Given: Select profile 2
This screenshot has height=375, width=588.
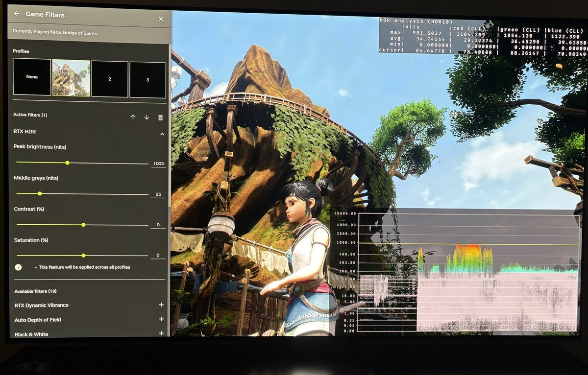Looking at the screenshot, I should [x=110, y=79].
